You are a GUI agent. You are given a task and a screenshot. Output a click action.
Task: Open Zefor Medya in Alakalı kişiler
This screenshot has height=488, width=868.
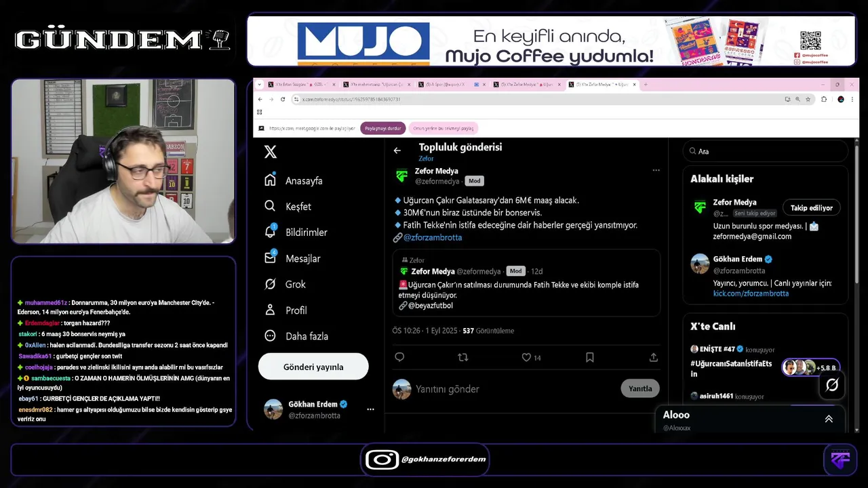coord(734,202)
